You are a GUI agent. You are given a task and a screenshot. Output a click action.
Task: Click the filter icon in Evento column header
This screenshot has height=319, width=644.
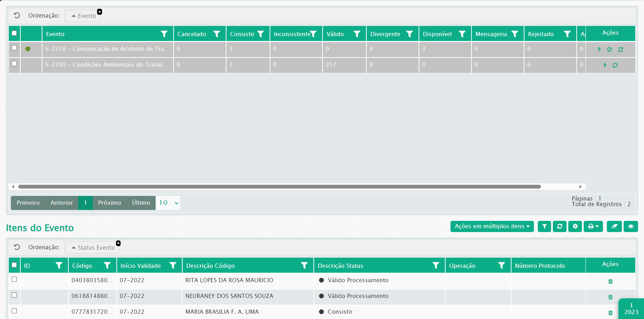tap(164, 34)
